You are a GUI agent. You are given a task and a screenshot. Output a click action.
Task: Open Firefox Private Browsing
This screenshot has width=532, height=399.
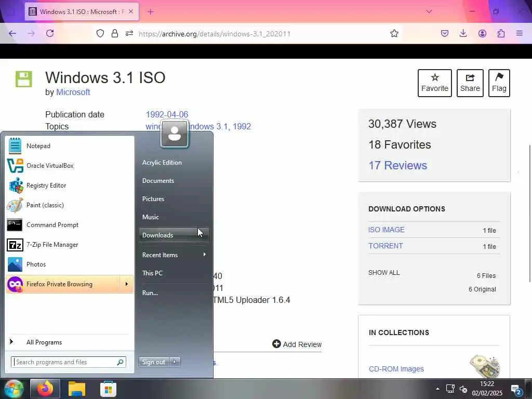click(x=63, y=284)
